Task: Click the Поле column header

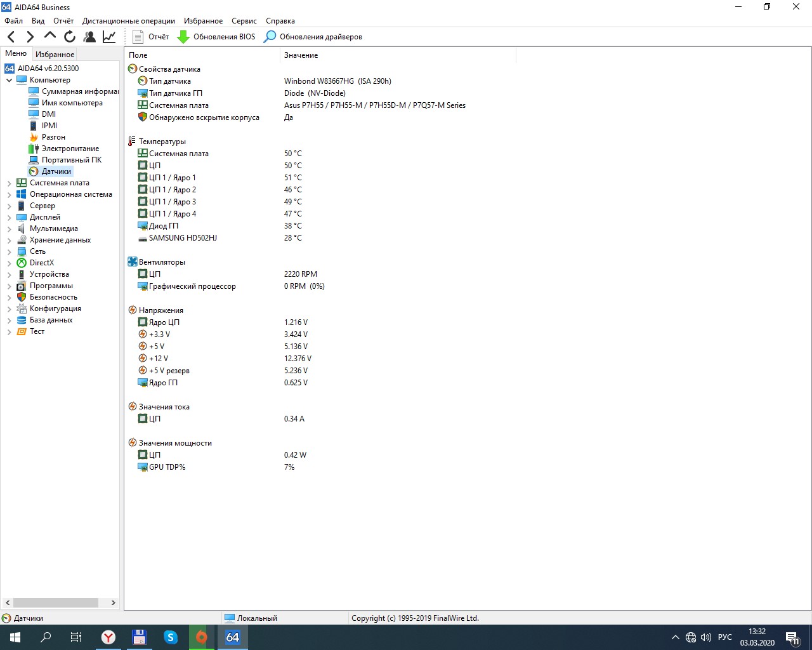Action: click(202, 55)
